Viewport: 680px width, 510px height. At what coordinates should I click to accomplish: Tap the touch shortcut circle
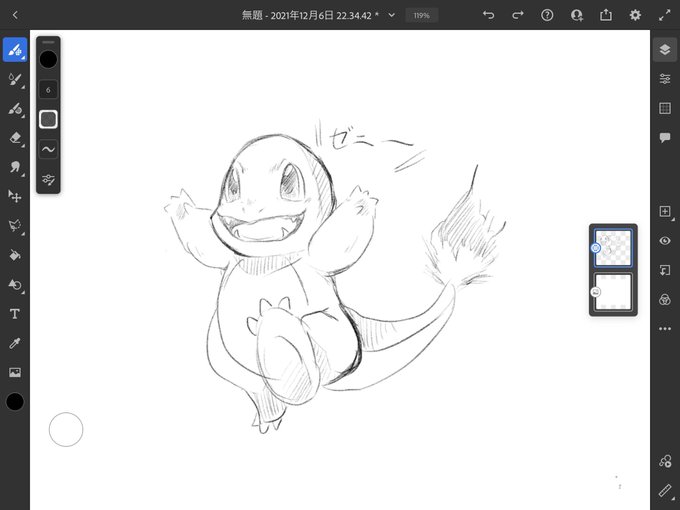66,429
